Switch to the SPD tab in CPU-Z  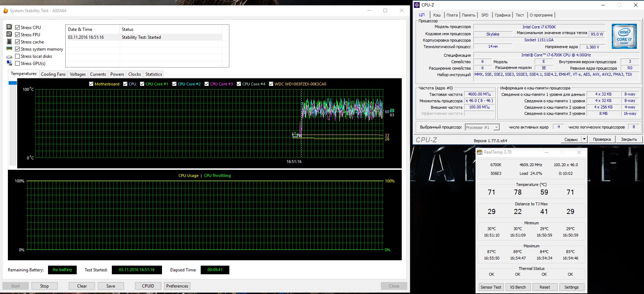click(485, 15)
